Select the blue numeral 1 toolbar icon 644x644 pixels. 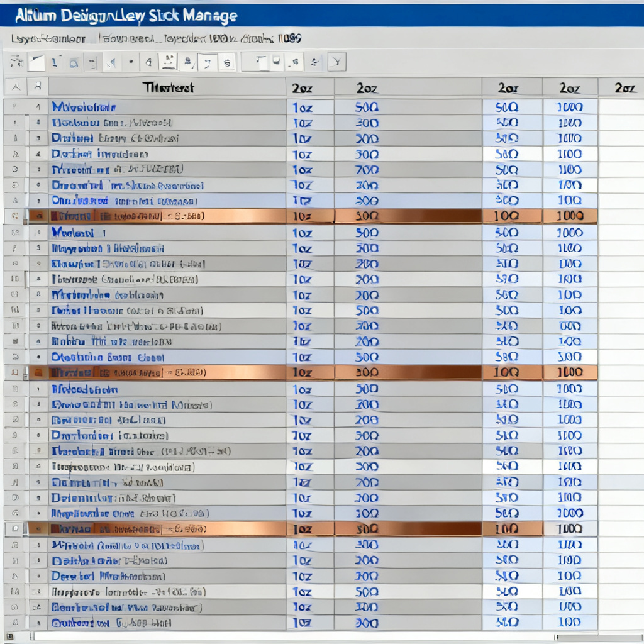[54, 62]
